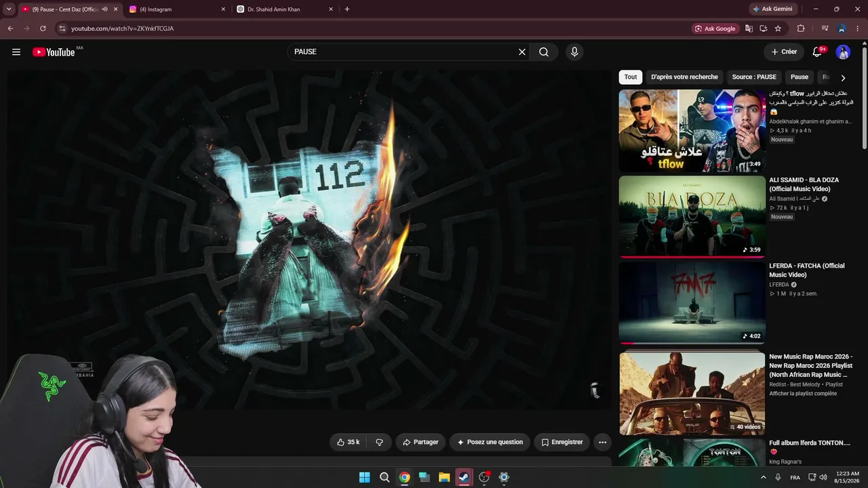Open Settings gear on the taskbar
The image size is (868, 488).
[504, 477]
